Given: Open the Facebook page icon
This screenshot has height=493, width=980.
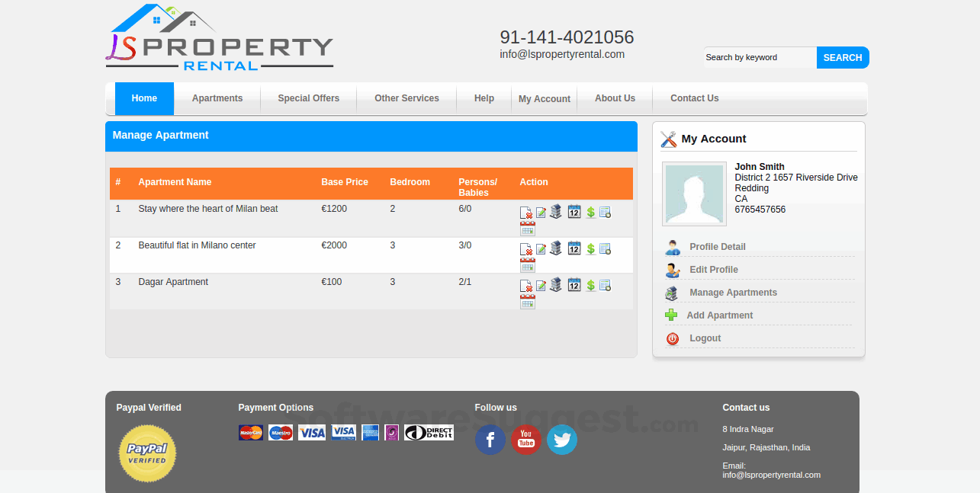Looking at the screenshot, I should click(x=490, y=440).
